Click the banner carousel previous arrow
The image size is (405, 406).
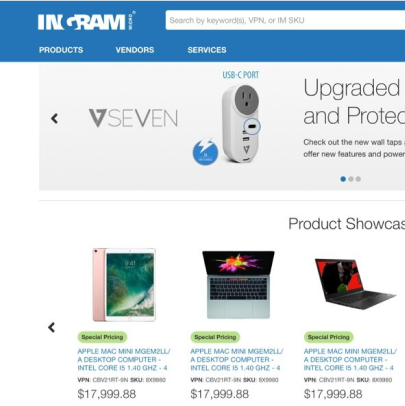(x=54, y=118)
